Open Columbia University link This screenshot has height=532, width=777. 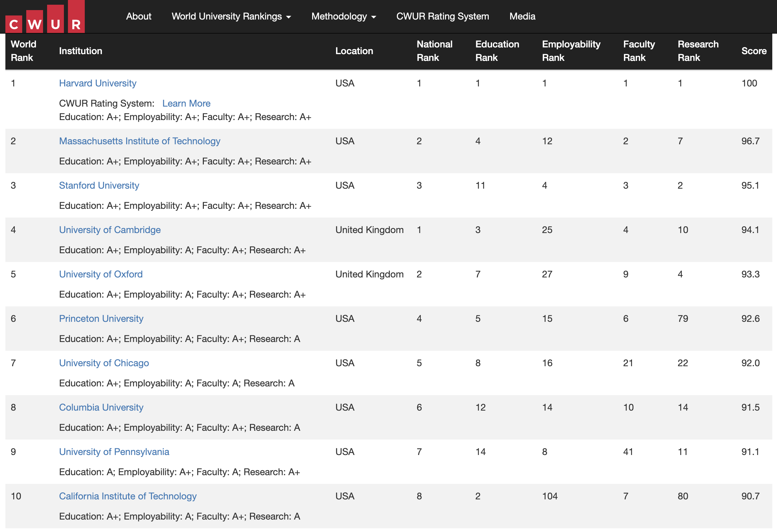point(101,407)
